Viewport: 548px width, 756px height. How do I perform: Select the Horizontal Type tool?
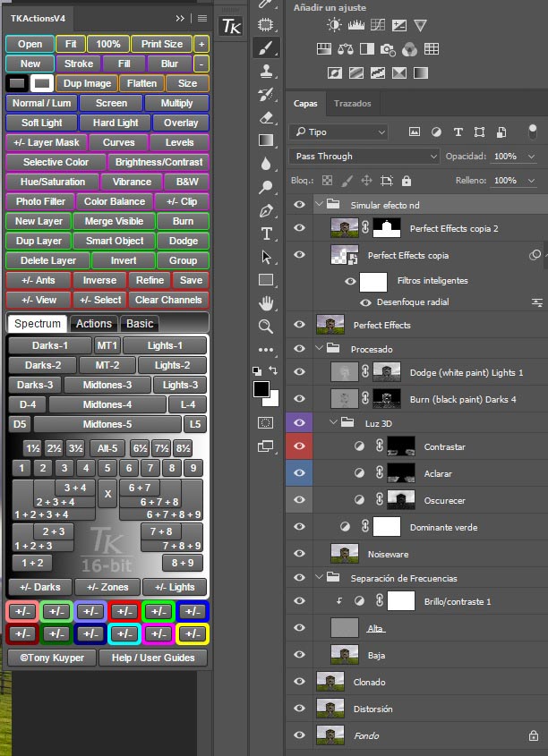pos(266,234)
